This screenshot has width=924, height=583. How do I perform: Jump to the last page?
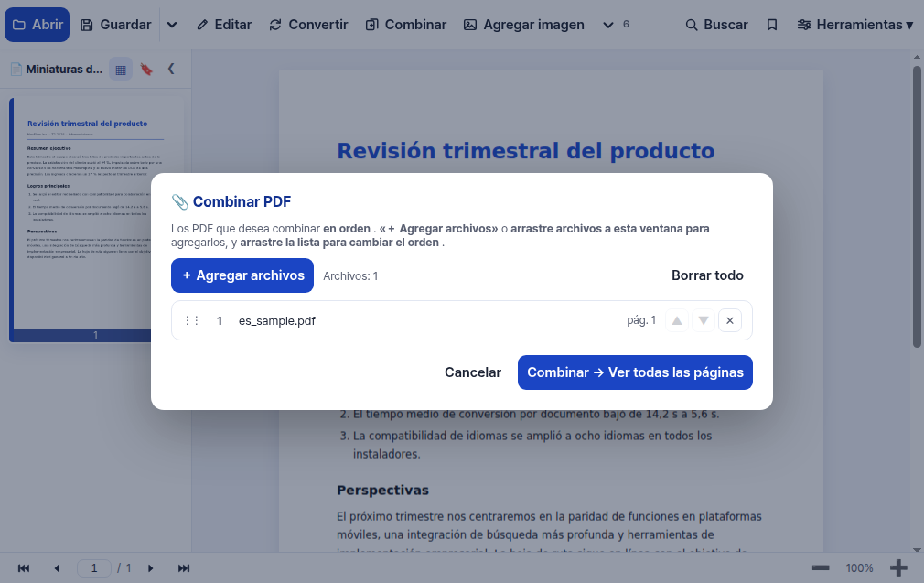(x=184, y=568)
